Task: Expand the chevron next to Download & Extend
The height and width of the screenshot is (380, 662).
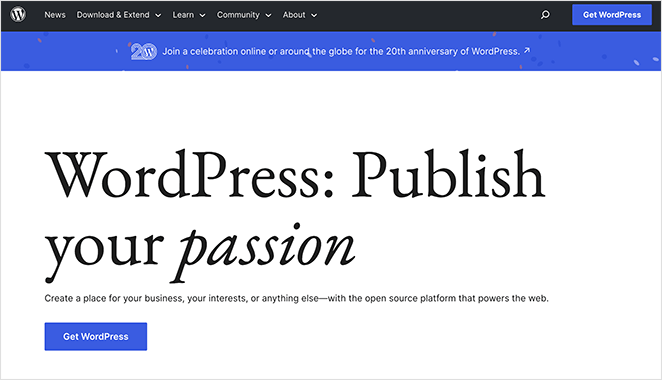Action: [158, 15]
